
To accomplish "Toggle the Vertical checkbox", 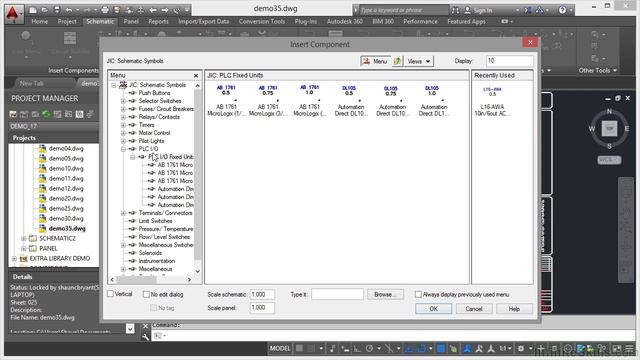I will (x=110, y=294).
